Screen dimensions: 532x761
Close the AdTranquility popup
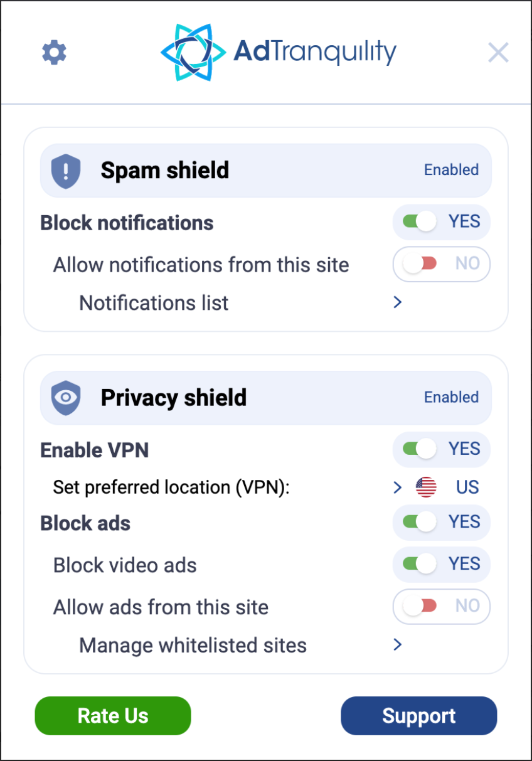498,53
